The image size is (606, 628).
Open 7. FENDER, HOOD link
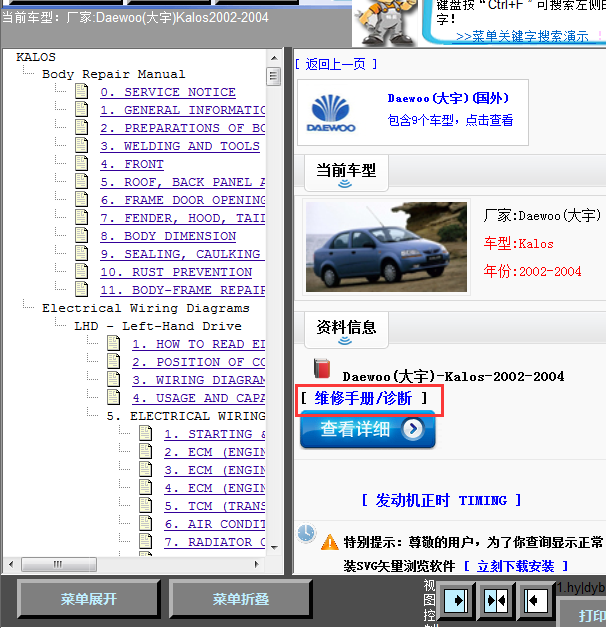[183, 218]
